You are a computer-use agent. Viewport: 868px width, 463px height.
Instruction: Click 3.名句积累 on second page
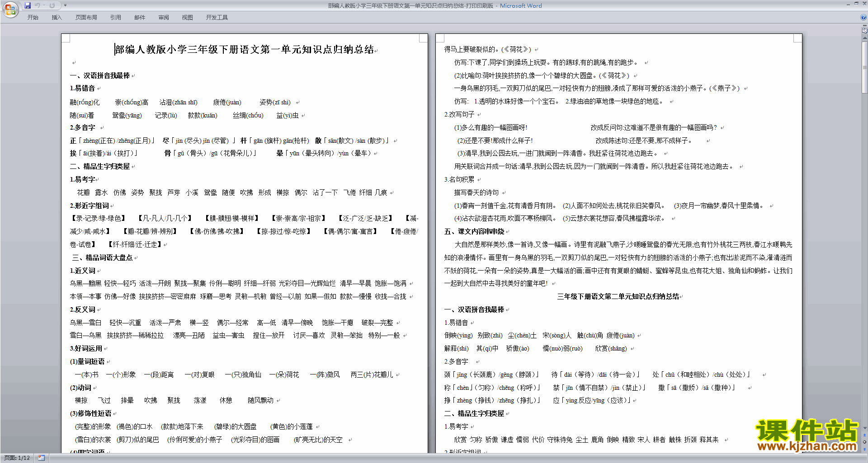coord(459,179)
